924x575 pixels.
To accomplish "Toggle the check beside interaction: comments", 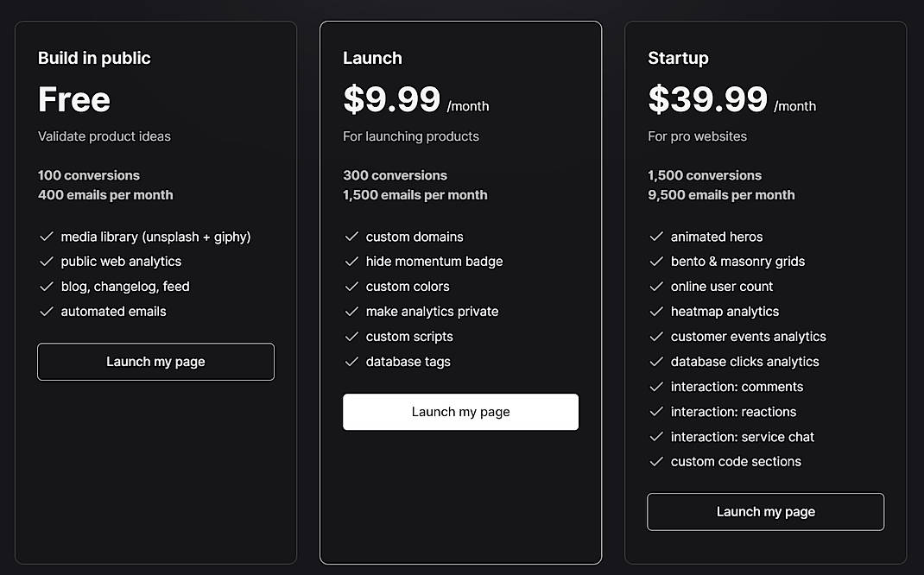I will 657,386.
